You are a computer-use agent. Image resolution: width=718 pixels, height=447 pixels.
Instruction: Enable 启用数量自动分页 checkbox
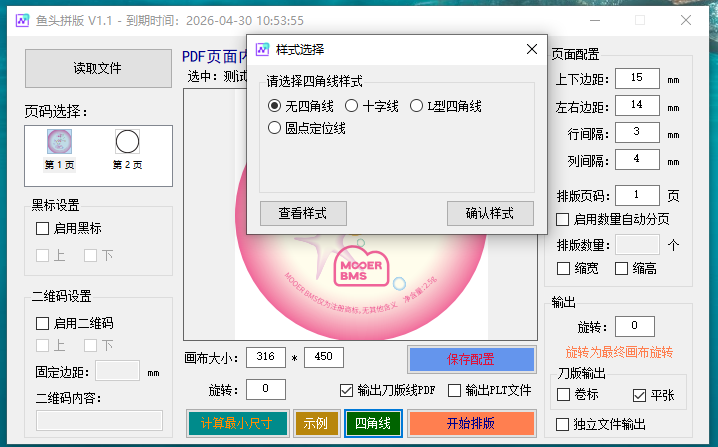point(563,219)
